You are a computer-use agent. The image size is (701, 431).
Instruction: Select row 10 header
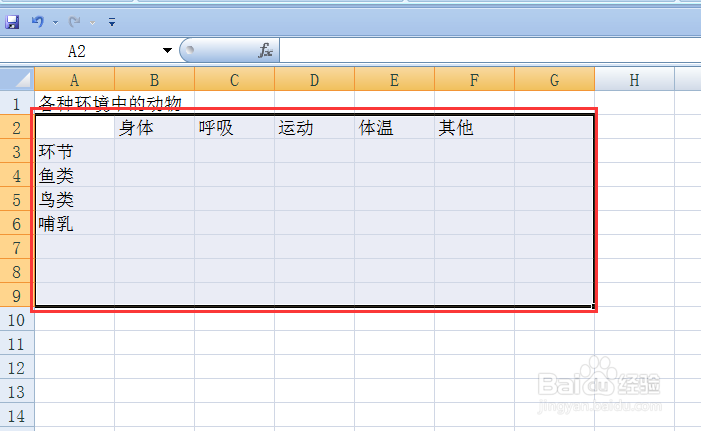(x=17, y=320)
